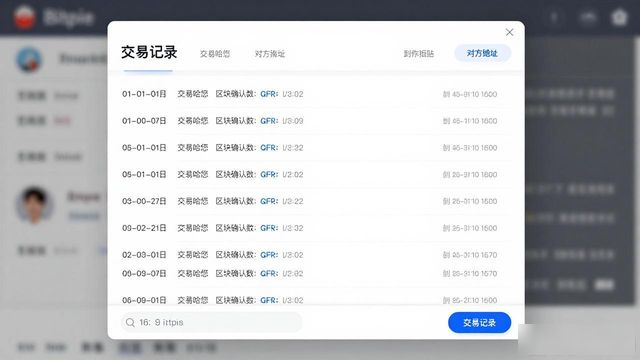Click the timestamp in the 01-01-01日 row
The width and height of the screenshot is (640, 360).
[x=470, y=94]
